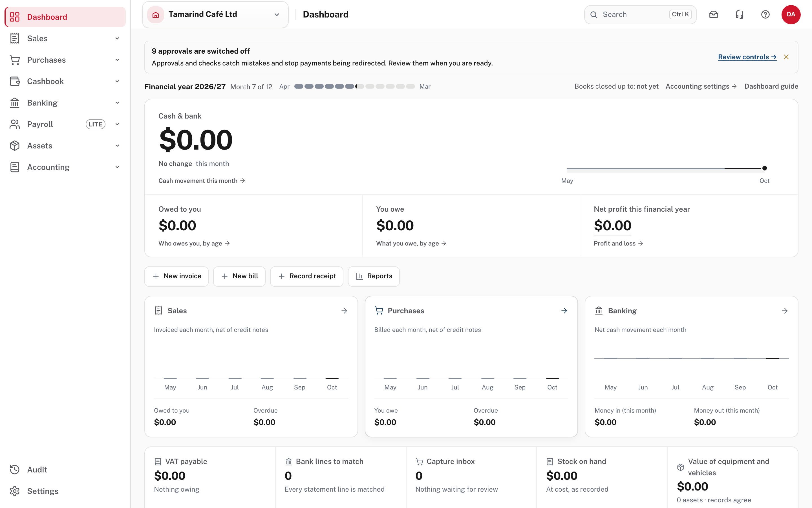
Task: Follow the Review controls link
Action: click(747, 57)
